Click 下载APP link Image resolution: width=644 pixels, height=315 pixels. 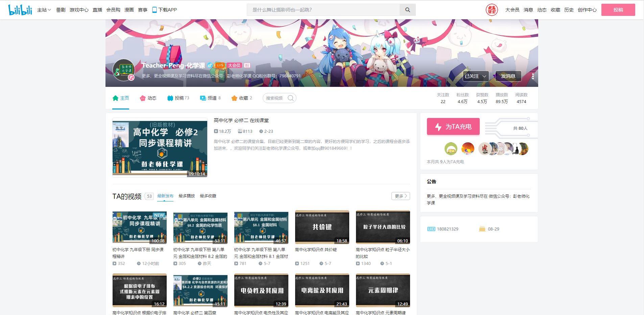click(164, 10)
